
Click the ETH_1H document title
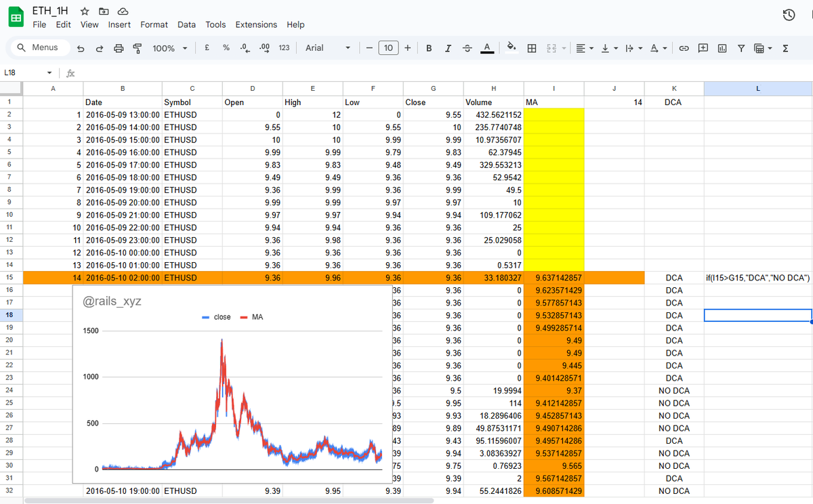[51, 12]
